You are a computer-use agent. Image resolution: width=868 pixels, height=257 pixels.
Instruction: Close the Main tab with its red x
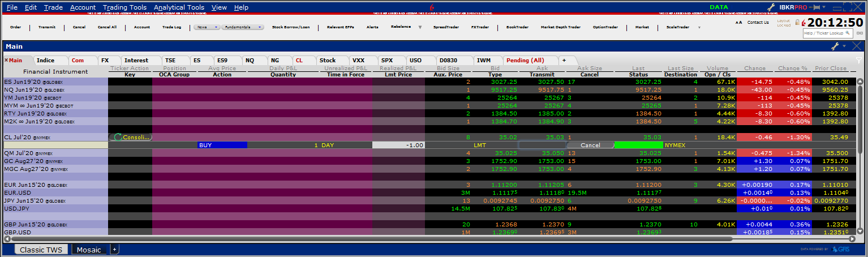[6, 60]
